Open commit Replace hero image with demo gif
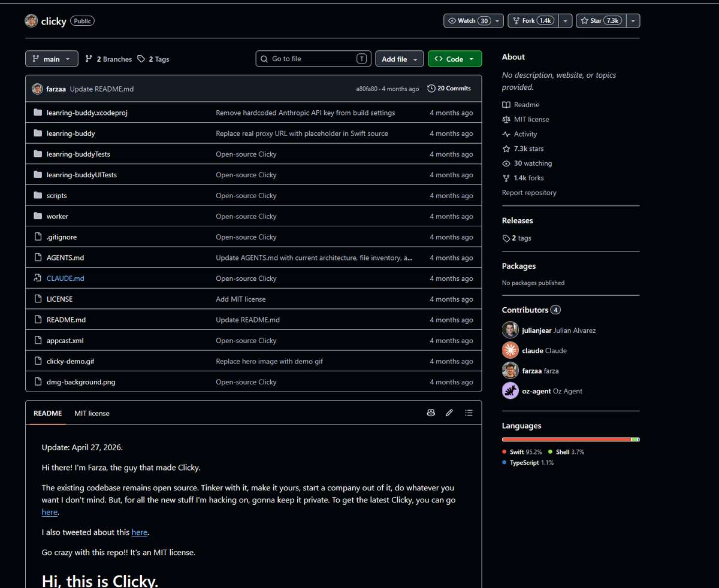719x588 pixels. pyautogui.click(x=270, y=362)
